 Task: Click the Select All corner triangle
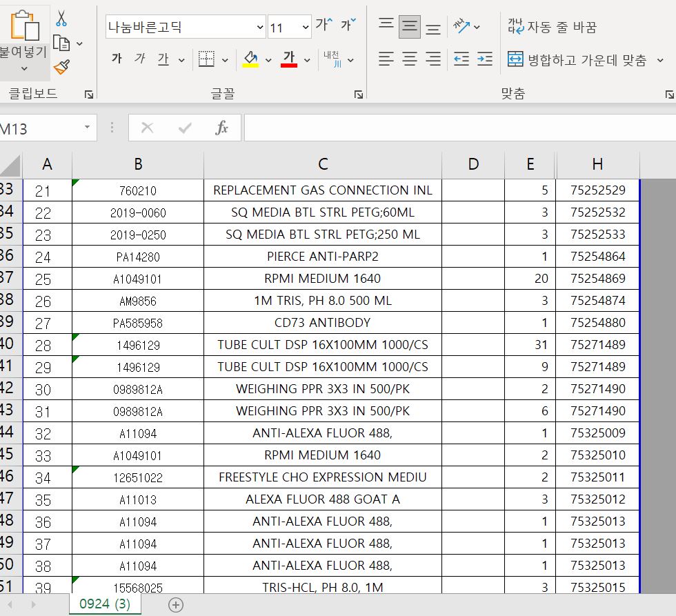coord(10,166)
